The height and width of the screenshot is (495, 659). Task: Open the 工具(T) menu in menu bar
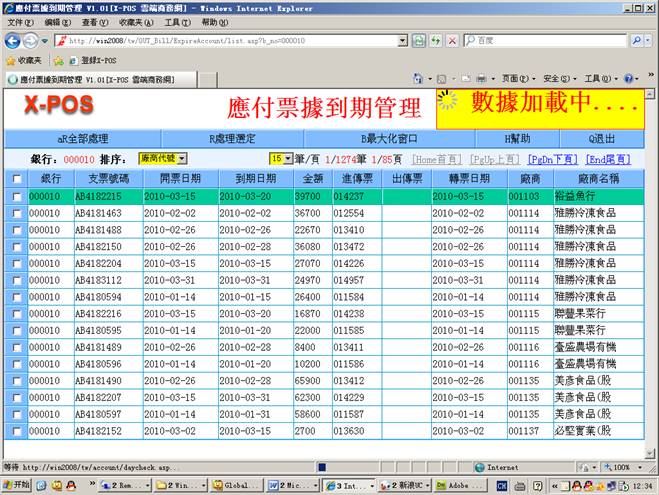coord(177,22)
